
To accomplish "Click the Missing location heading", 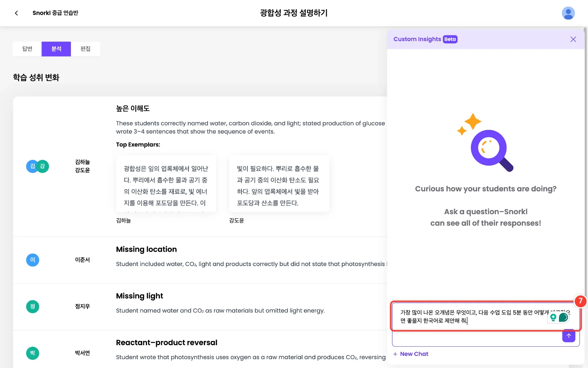I will (146, 249).
